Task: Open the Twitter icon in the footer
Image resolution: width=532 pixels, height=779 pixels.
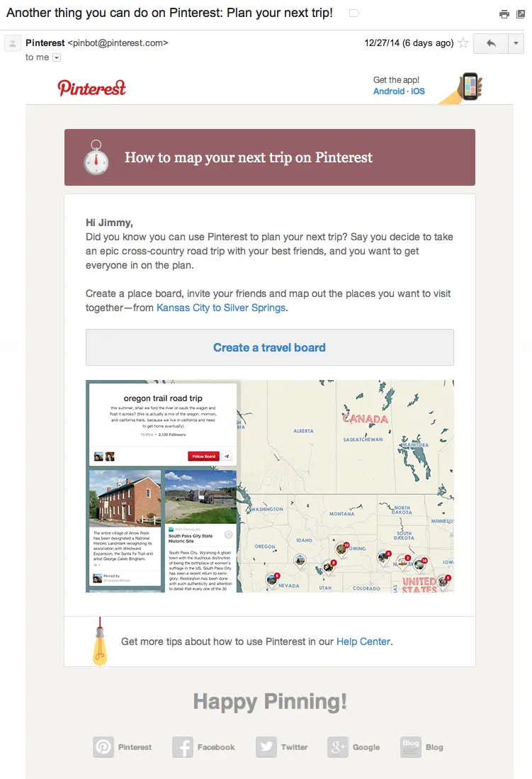Action: point(267,747)
